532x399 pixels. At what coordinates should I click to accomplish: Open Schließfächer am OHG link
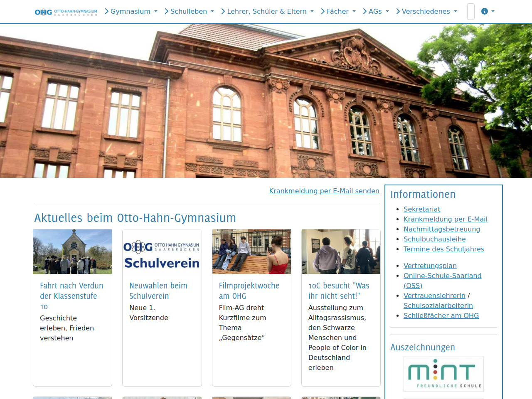[441, 316]
